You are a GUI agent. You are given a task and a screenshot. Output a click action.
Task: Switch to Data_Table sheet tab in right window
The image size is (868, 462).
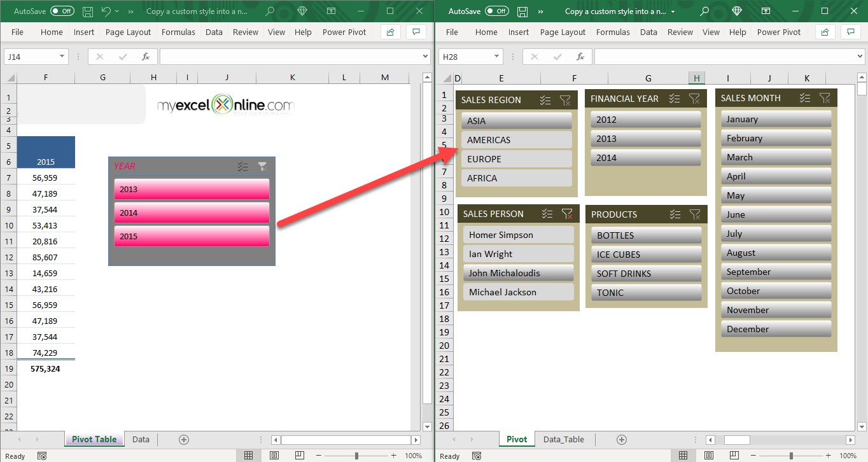(x=564, y=439)
